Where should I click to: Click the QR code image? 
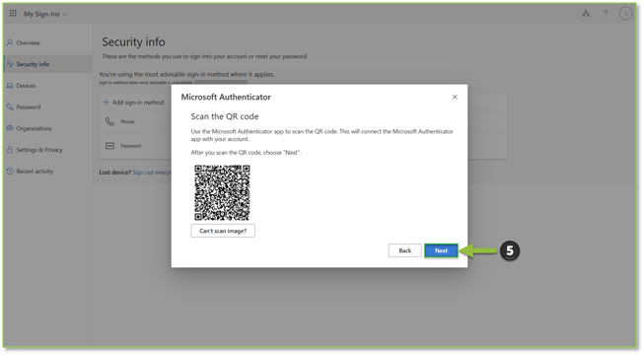coord(222,192)
